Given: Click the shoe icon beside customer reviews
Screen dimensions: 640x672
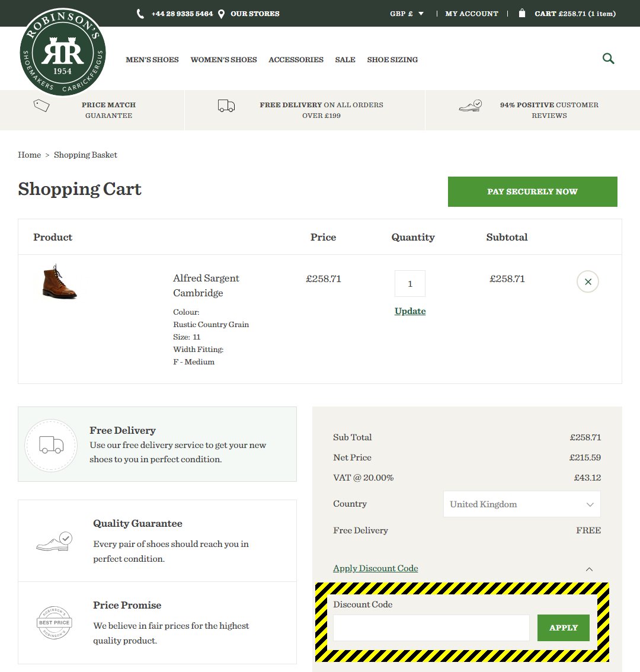Looking at the screenshot, I should (x=471, y=105).
